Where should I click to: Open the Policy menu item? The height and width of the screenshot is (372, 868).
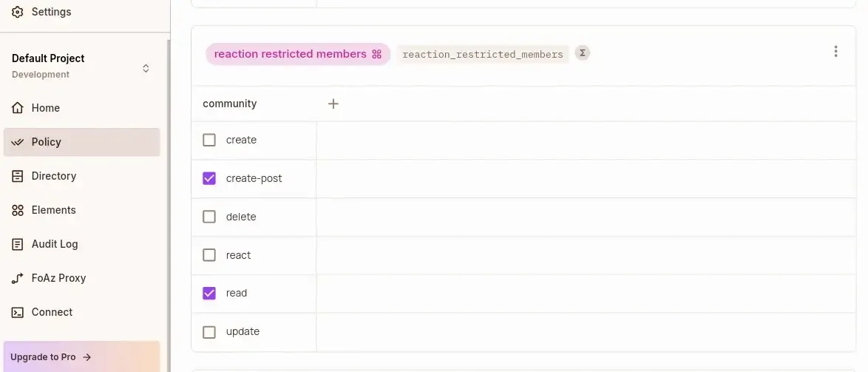47,142
